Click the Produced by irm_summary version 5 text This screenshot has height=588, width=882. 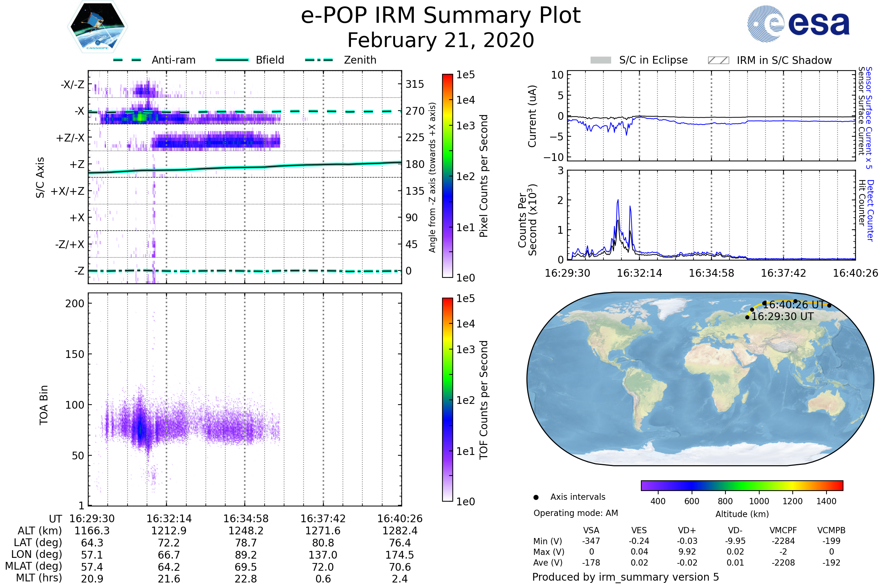(625, 577)
